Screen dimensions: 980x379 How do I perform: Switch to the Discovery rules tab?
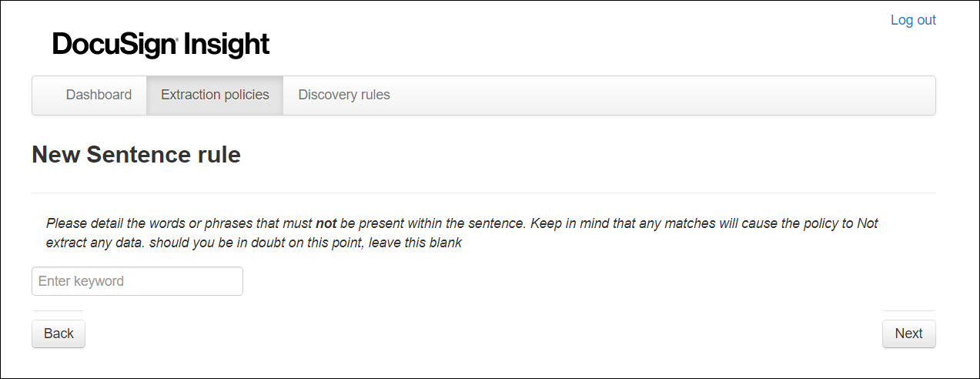pos(344,96)
